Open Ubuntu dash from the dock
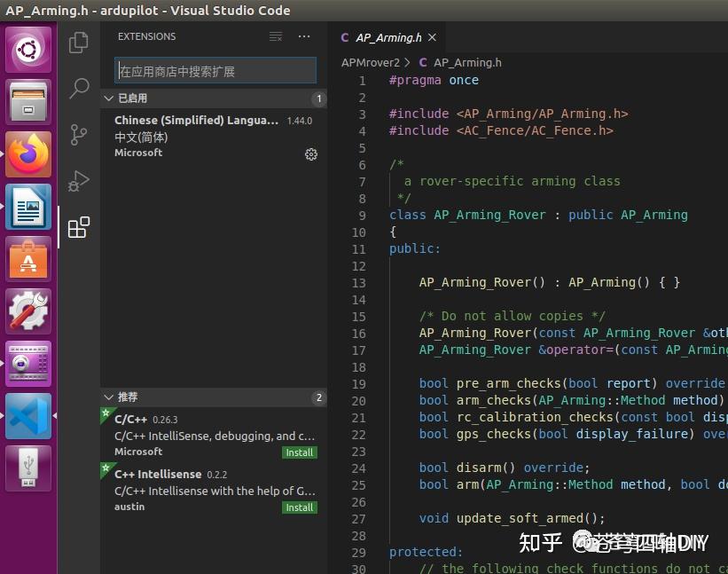The image size is (728, 574). 28,49
